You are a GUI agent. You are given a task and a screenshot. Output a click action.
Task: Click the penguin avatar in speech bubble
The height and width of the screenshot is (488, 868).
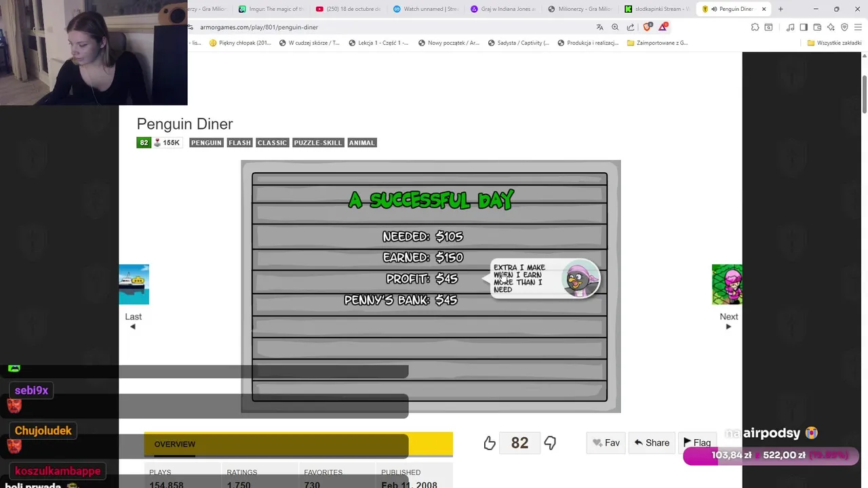pos(582,279)
